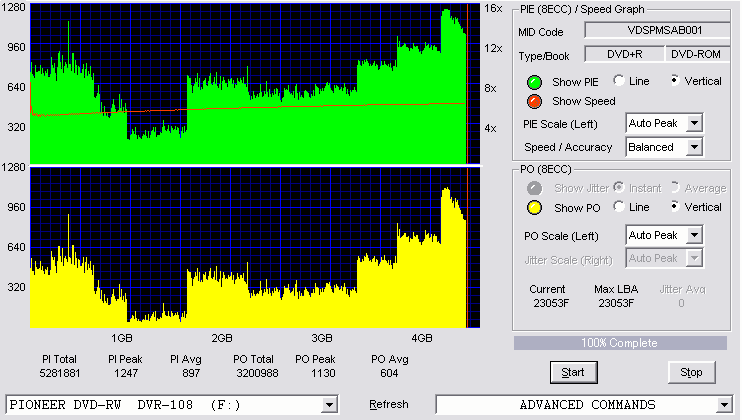Click the 100% Complete progress bar

click(620, 343)
